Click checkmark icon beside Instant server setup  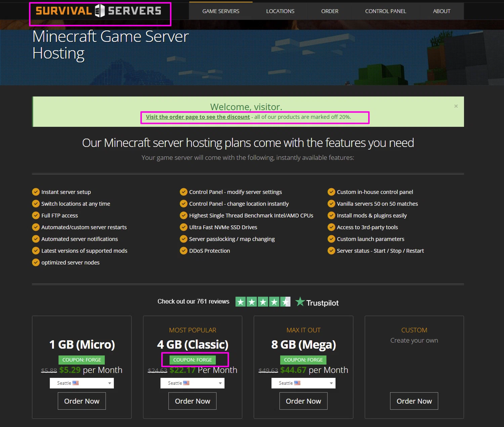click(36, 192)
